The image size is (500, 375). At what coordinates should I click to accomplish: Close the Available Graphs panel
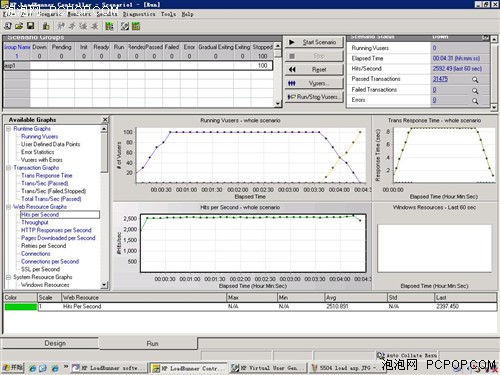click(x=105, y=119)
